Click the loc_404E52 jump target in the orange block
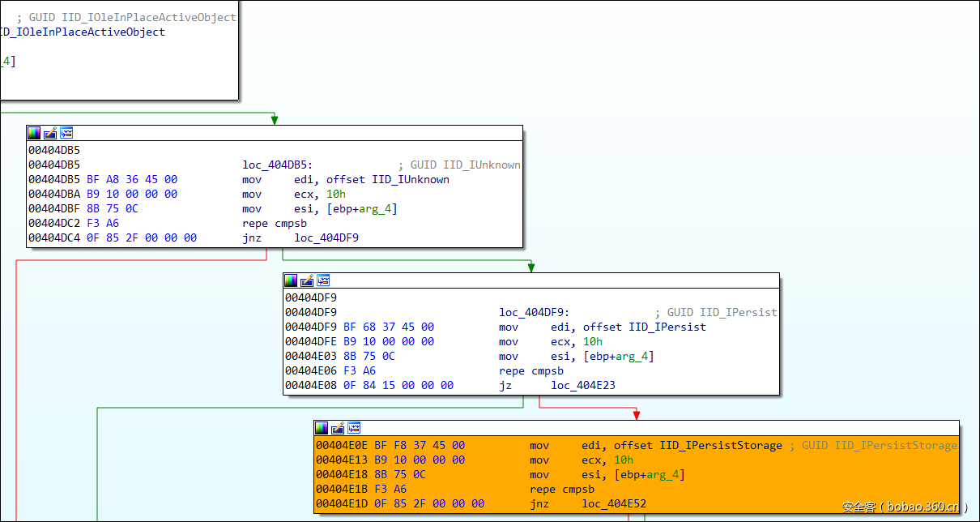The image size is (980, 522). 613,504
